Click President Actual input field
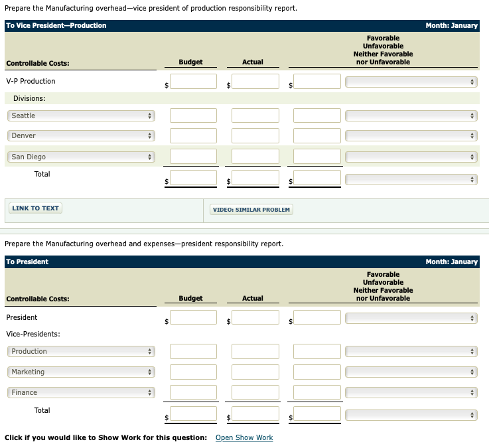 [255, 317]
